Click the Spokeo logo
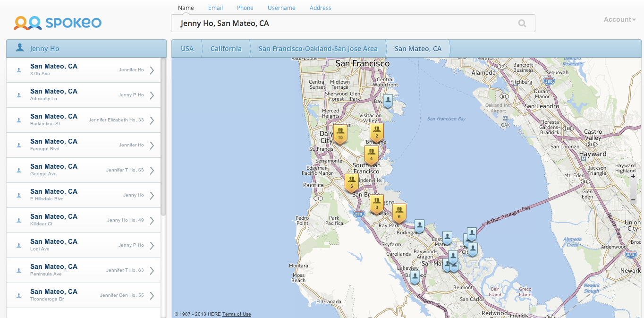Viewport: 644px width, 318px height. [58, 23]
